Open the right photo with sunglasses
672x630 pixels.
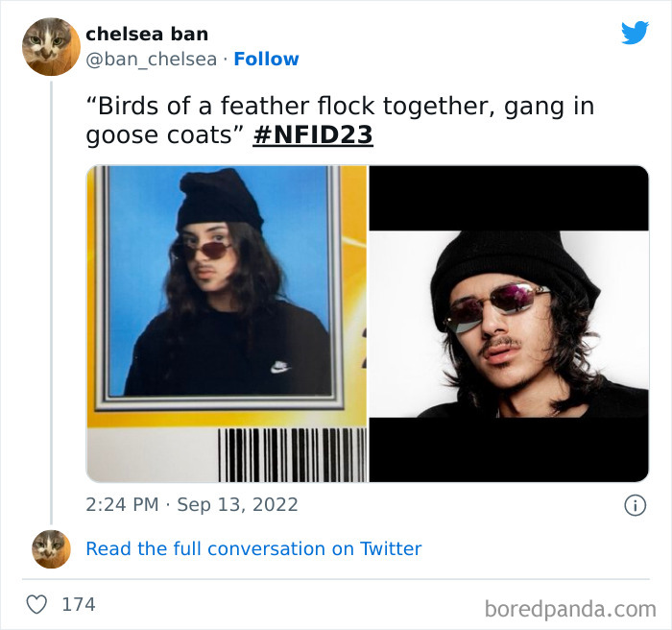(x=509, y=324)
